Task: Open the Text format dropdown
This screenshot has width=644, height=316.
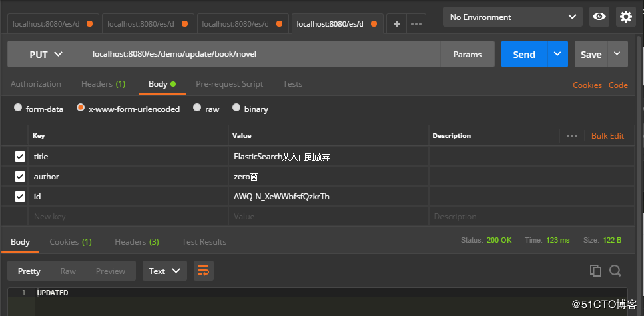Action: (164, 271)
